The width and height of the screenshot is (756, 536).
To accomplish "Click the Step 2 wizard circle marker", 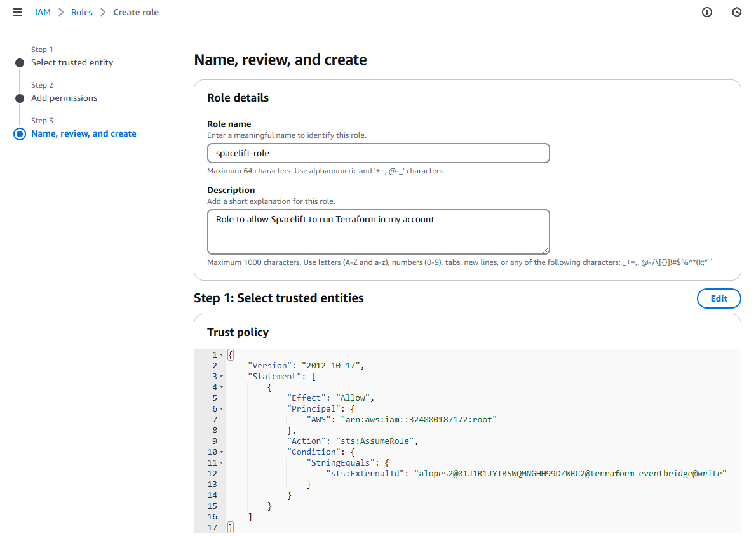I will pyautogui.click(x=20, y=98).
